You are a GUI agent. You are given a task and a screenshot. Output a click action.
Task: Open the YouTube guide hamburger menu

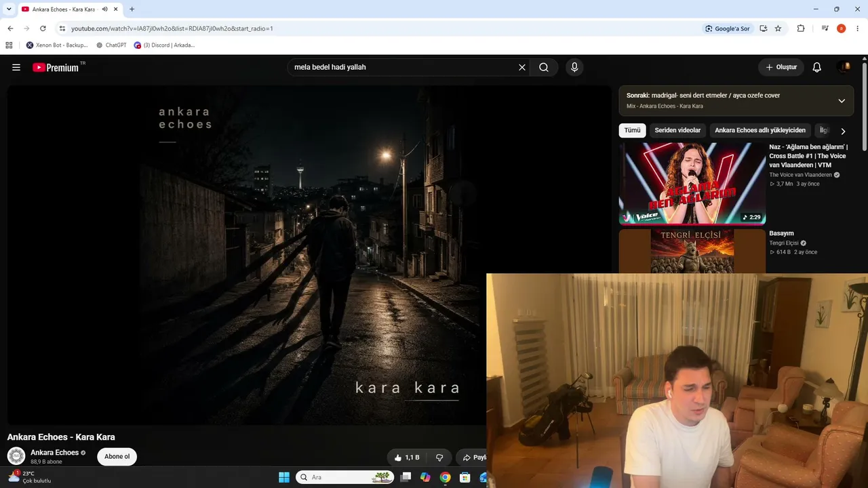(x=16, y=67)
